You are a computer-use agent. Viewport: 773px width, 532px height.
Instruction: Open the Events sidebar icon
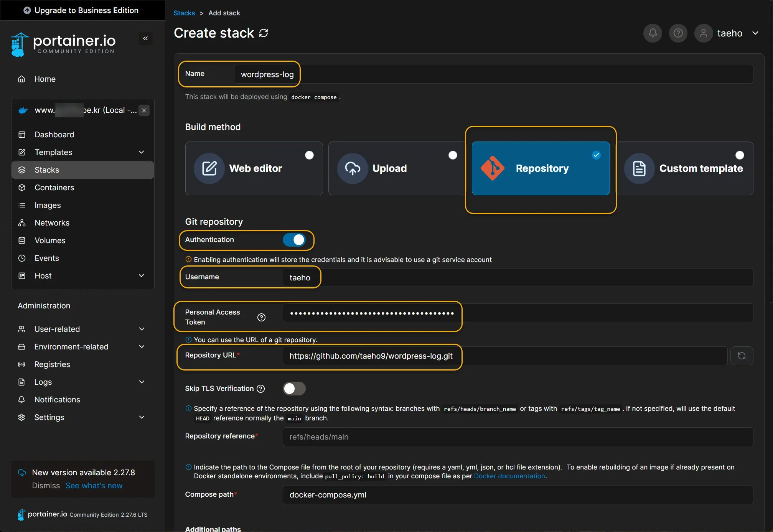click(22, 258)
